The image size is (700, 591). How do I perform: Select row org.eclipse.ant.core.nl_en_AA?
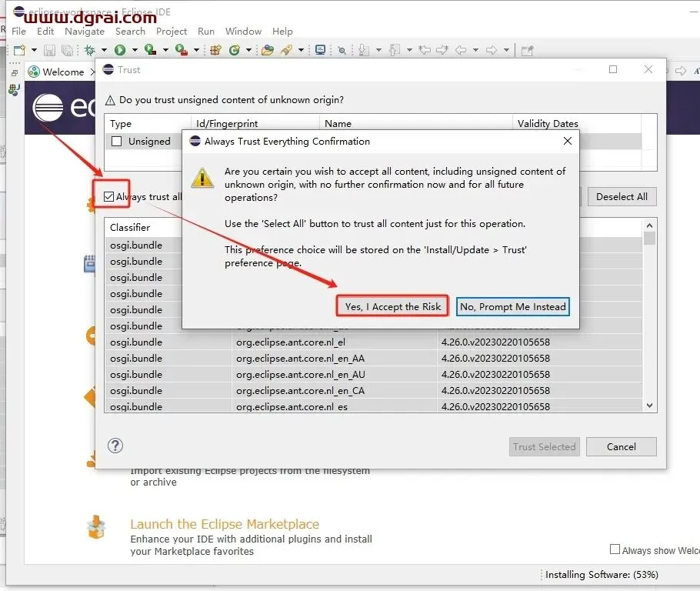click(x=373, y=359)
